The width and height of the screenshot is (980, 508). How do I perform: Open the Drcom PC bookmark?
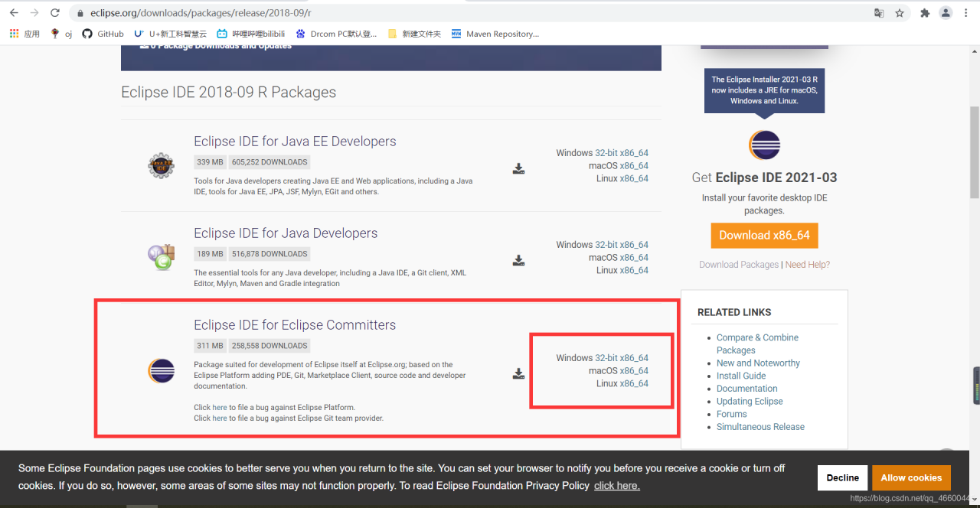click(x=336, y=34)
